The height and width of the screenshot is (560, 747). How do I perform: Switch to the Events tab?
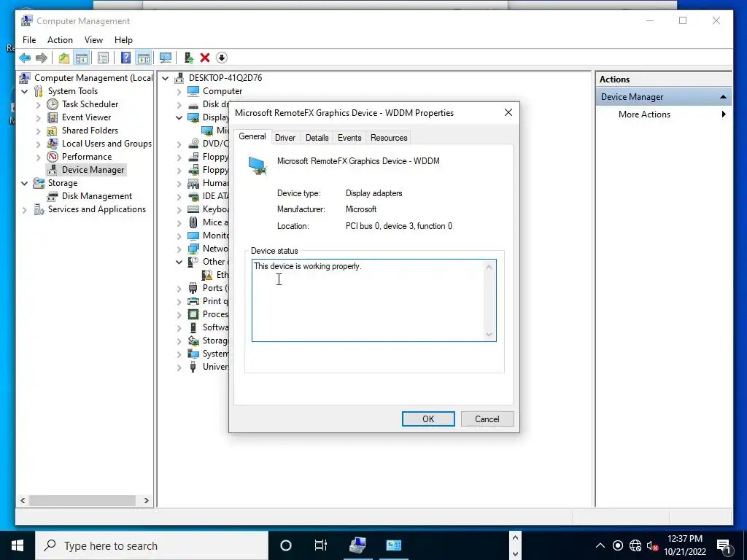[349, 138]
